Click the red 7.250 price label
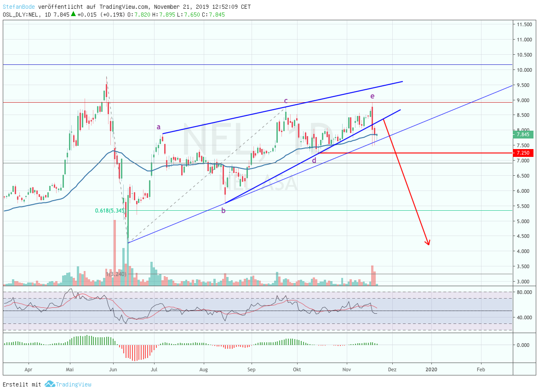539x392 pixels. 523,153
